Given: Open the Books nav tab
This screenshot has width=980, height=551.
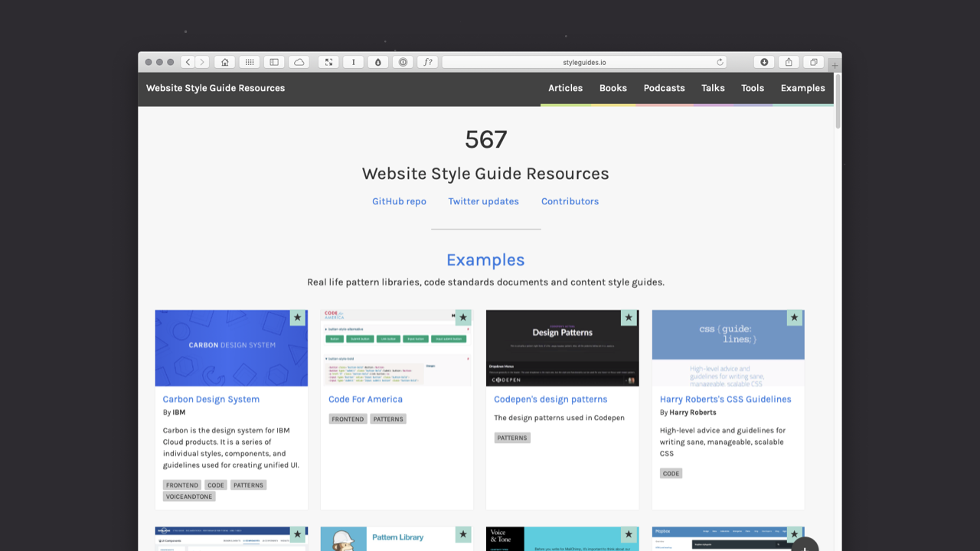Looking at the screenshot, I should coord(612,88).
